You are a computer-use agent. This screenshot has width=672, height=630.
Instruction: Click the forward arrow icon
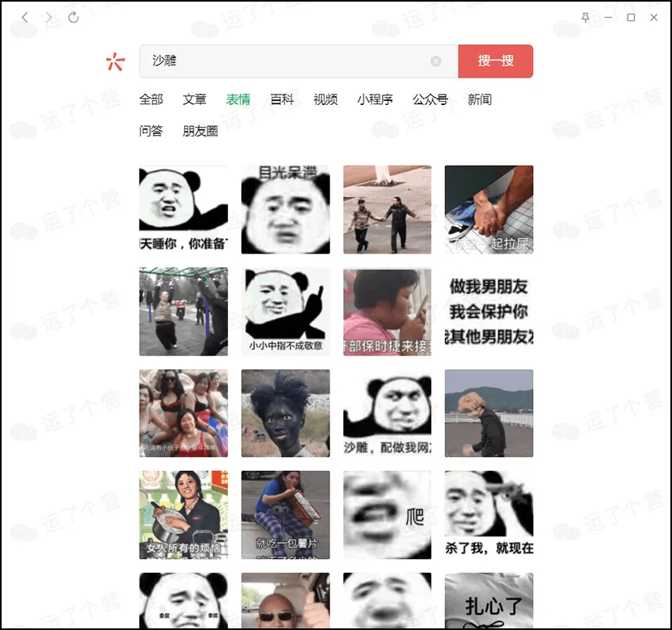tap(49, 17)
